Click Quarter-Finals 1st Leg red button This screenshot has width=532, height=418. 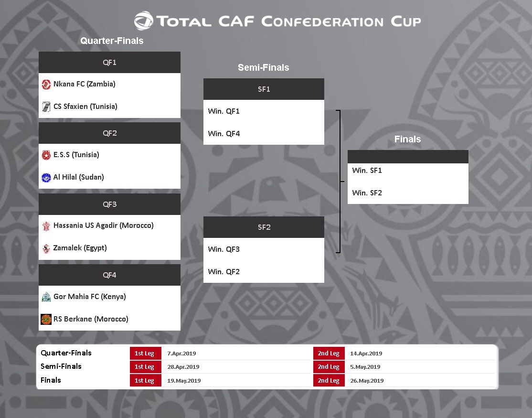click(144, 354)
